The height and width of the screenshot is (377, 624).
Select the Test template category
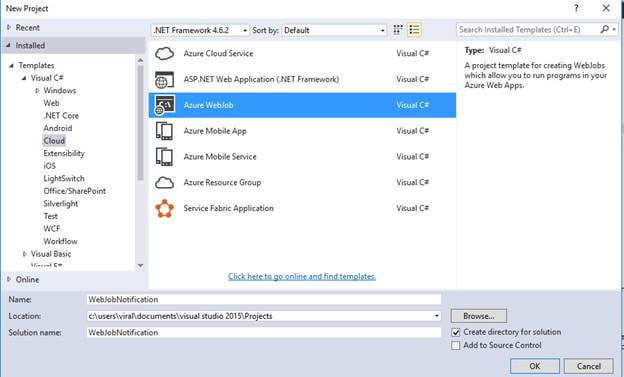pyautogui.click(x=51, y=216)
